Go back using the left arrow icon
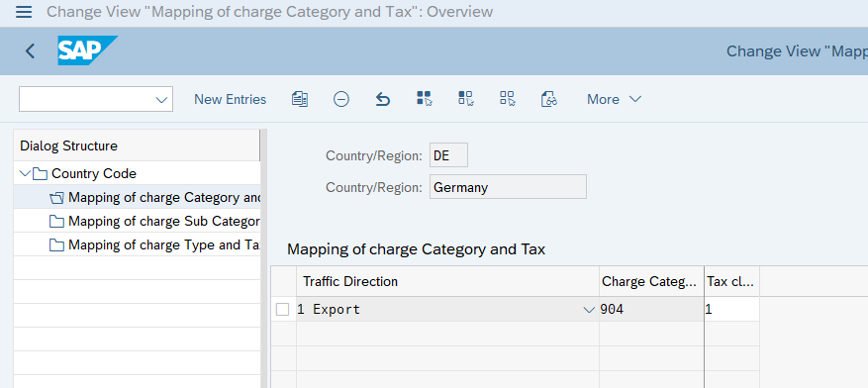Screen dimensions: 868x388 30,50
